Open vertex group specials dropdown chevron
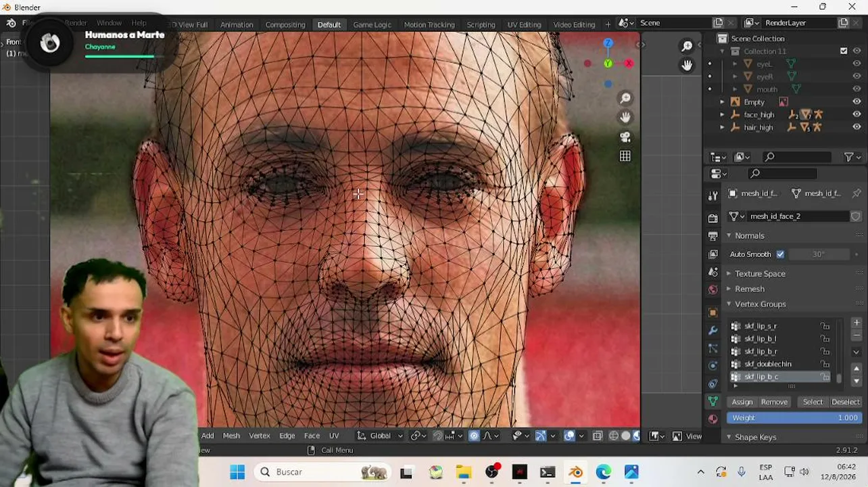The image size is (868, 487). coord(857,352)
